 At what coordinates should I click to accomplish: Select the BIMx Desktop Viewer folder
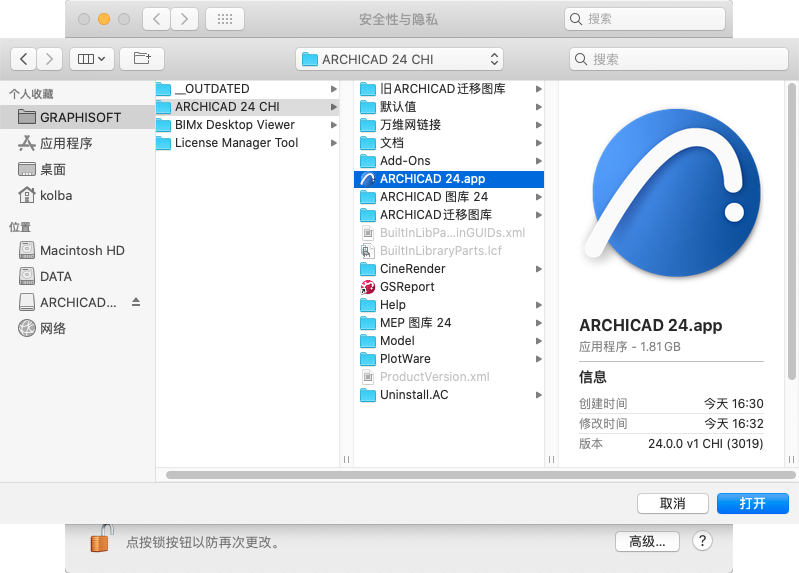[x=247, y=125]
